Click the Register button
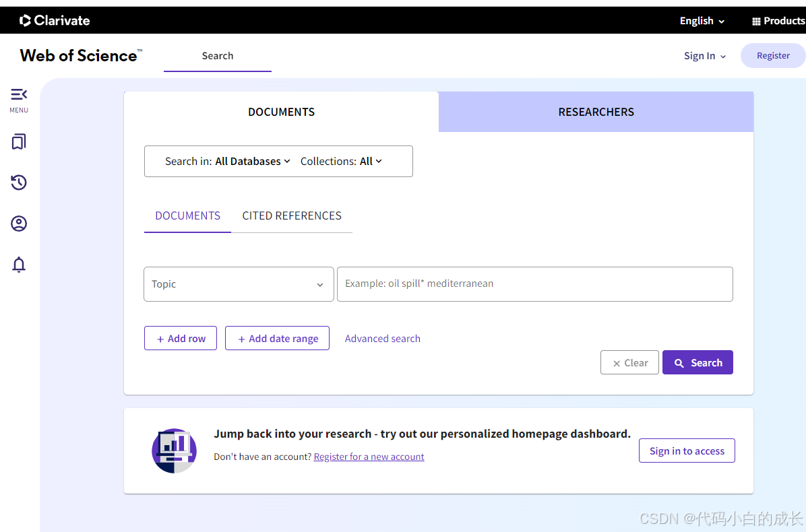Viewport: 806px width, 532px height. click(772, 55)
